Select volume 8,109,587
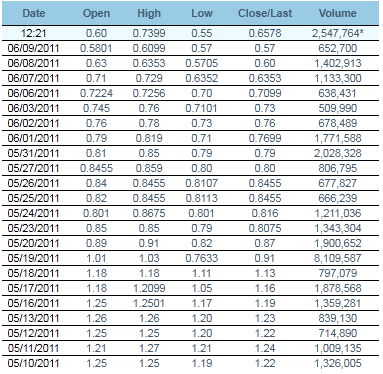The width and height of the screenshot is (383, 374). point(338,258)
